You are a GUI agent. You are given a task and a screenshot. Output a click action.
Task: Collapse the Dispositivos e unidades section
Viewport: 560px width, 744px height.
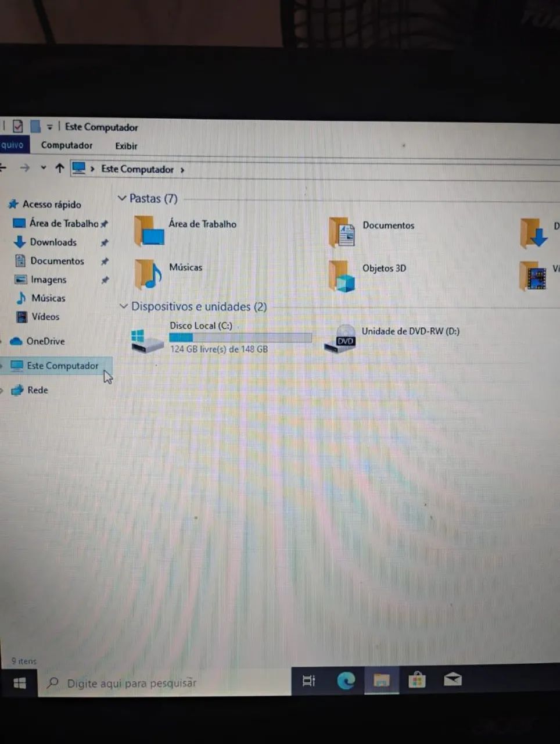[123, 306]
